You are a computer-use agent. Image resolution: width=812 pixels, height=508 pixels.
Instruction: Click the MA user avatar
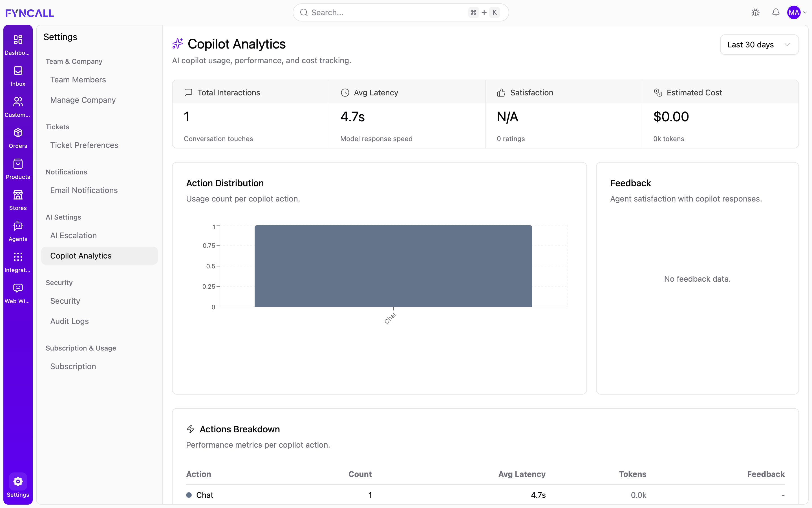[x=794, y=12]
